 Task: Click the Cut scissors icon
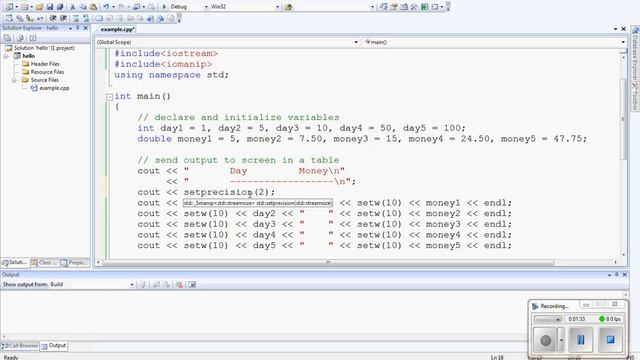[73, 7]
